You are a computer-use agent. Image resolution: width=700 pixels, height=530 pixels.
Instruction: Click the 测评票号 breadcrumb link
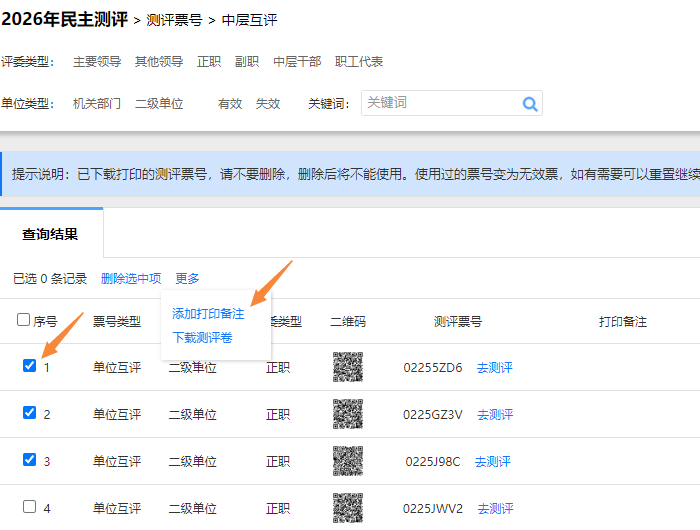pyautogui.click(x=174, y=20)
